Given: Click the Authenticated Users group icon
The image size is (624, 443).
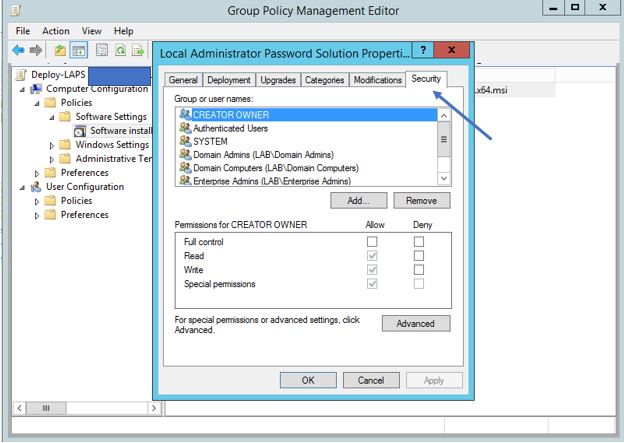Looking at the screenshot, I should pos(185,128).
